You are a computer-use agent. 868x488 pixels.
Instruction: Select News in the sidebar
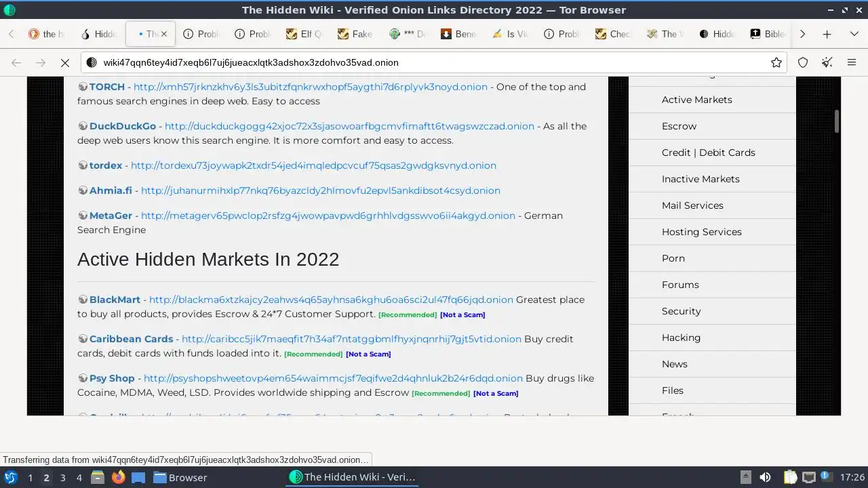point(675,364)
